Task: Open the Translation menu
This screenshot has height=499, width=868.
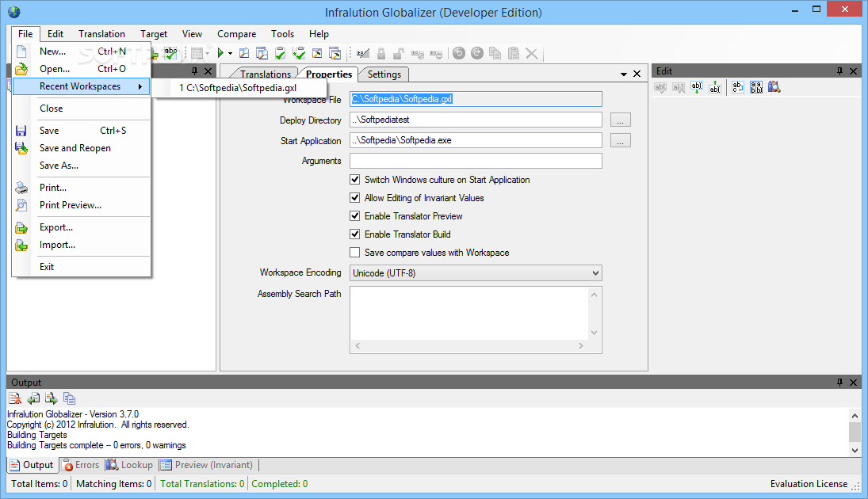Action: (101, 34)
